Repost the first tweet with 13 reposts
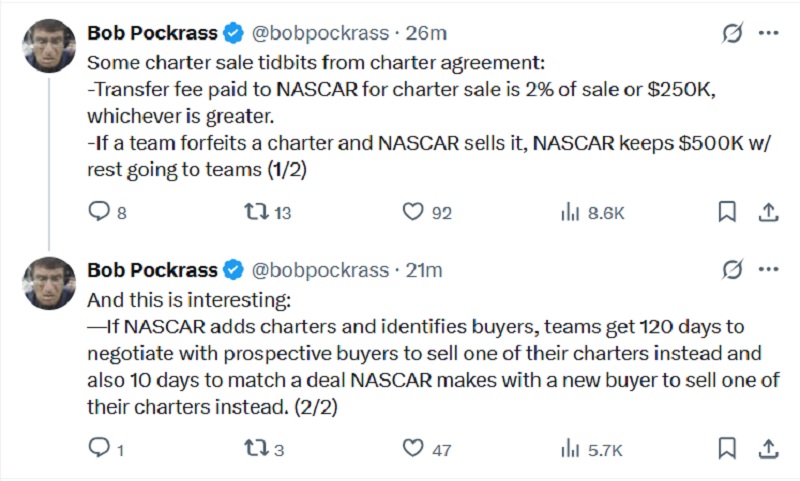The height and width of the screenshot is (481, 800). click(254, 212)
